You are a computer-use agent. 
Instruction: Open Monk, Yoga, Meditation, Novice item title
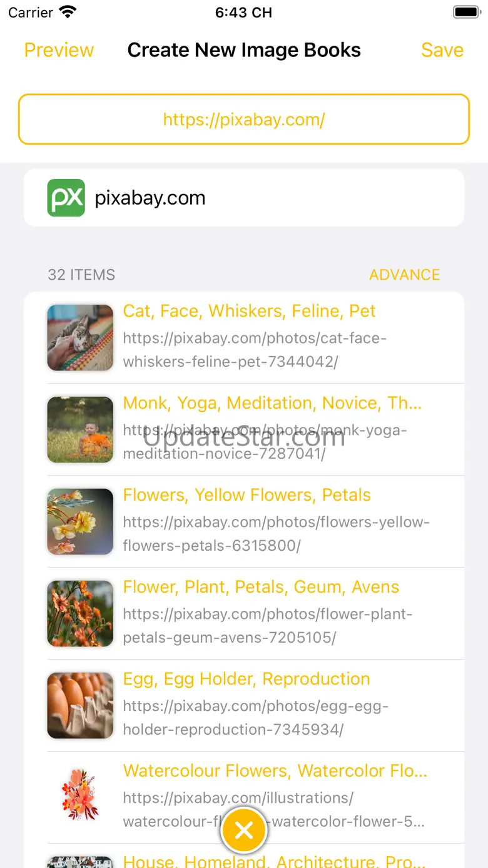(272, 403)
